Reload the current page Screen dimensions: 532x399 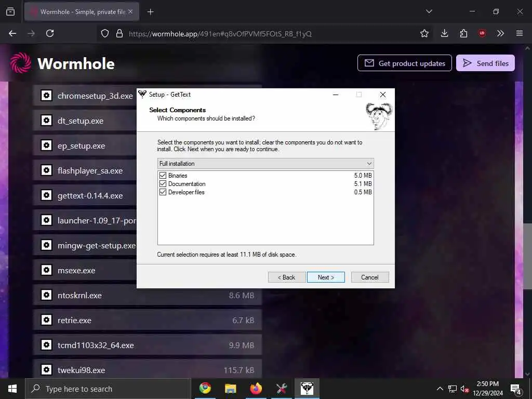pyautogui.click(x=50, y=33)
